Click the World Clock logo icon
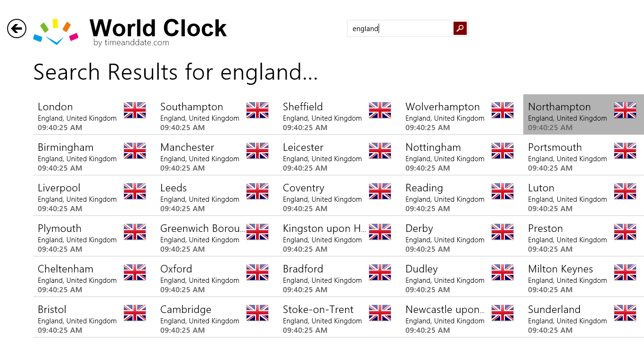Viewport: 644px width, 362px height. 56,32
